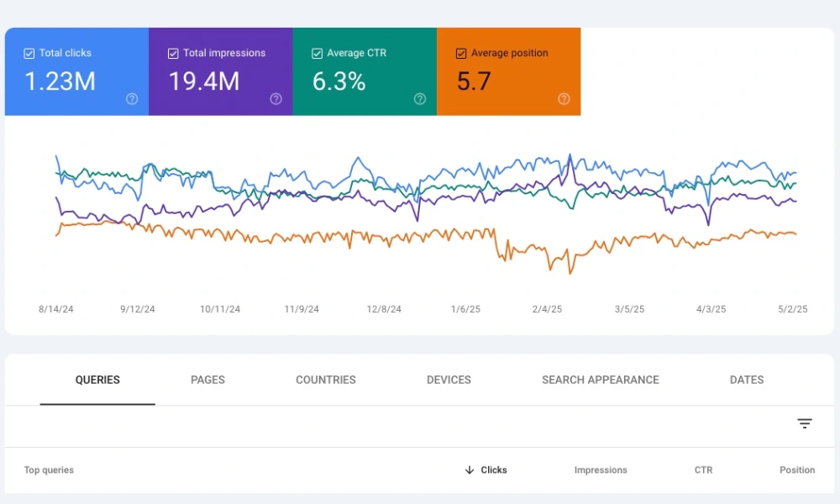Viewport: 840px width, 504px height.
Task: Open help icon on Average CTR card
Action: (420, 99)
